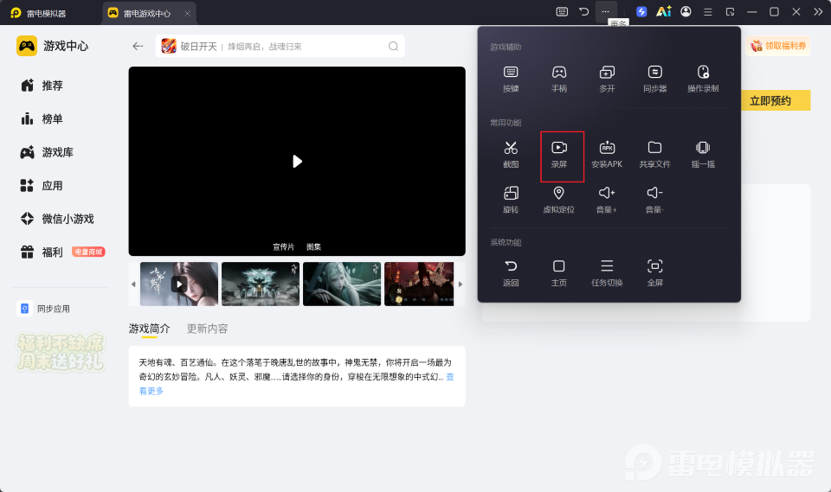Start 操作录制 macro recorder
The width and height of the screenshot is (831, 492).
click(703, 78)
